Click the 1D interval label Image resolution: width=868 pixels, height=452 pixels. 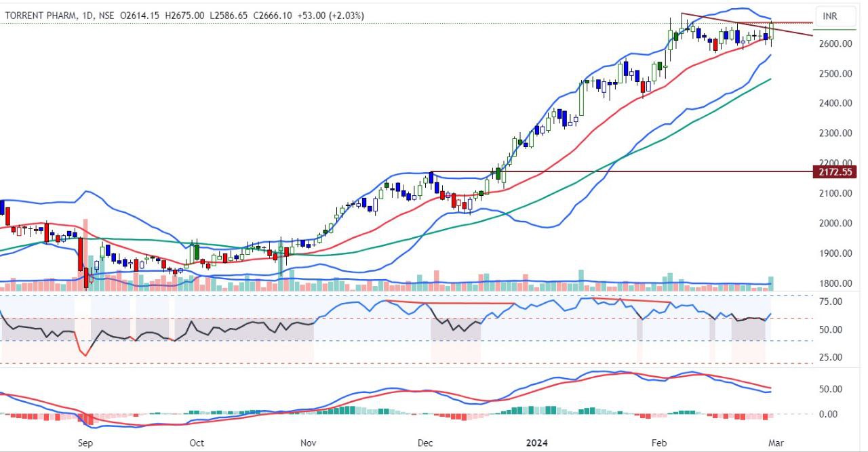pyautogui.click(x=87, y=15)
